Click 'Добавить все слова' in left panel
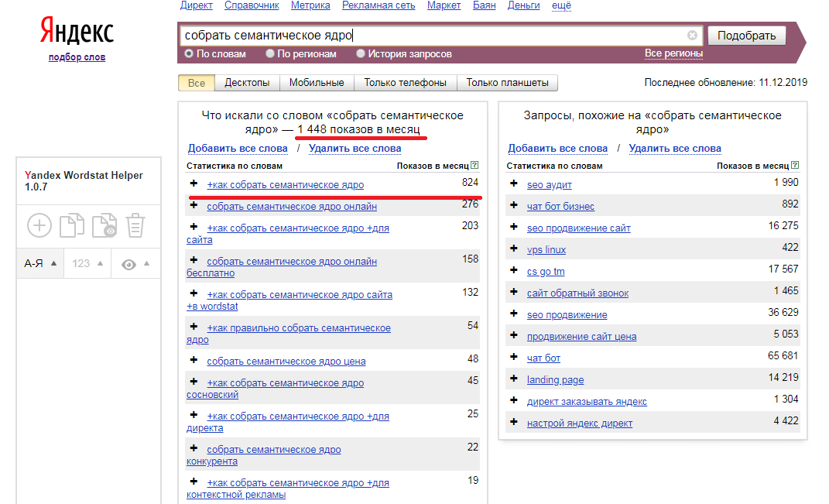This screenshot has height=504, width=829. tap(238, 149)
